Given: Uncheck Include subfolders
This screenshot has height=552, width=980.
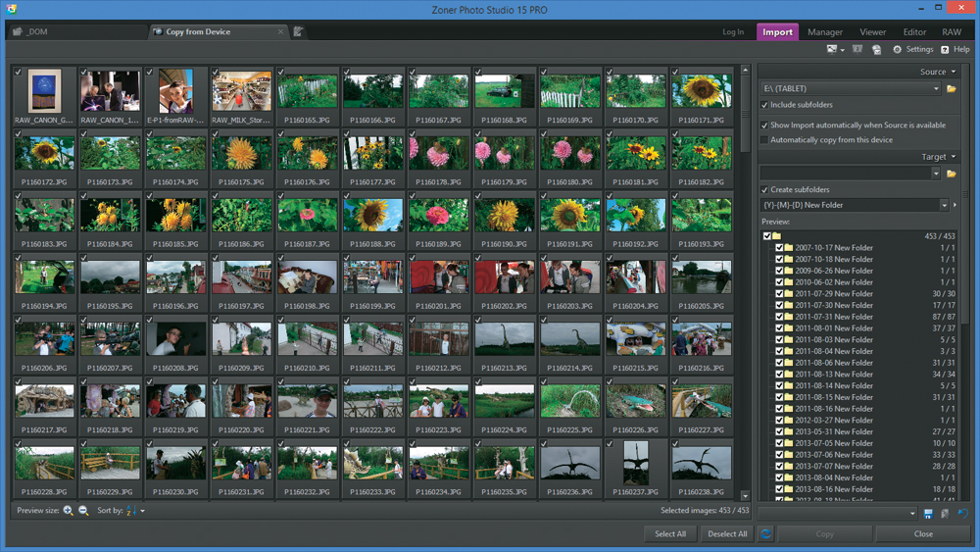Looking at the screenshot, I should [765, 105].
